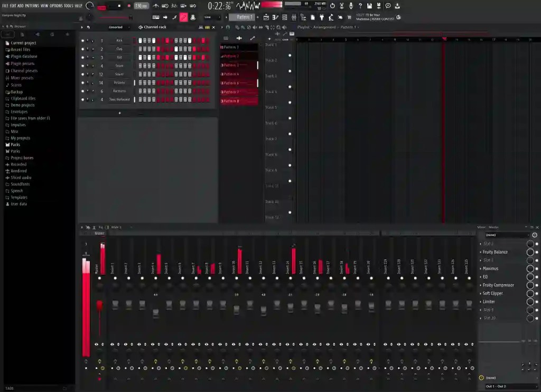The height and width of the screenshot is (392, 541).
Task: Save project with floppy disk icon
Action: coord(369,6)
